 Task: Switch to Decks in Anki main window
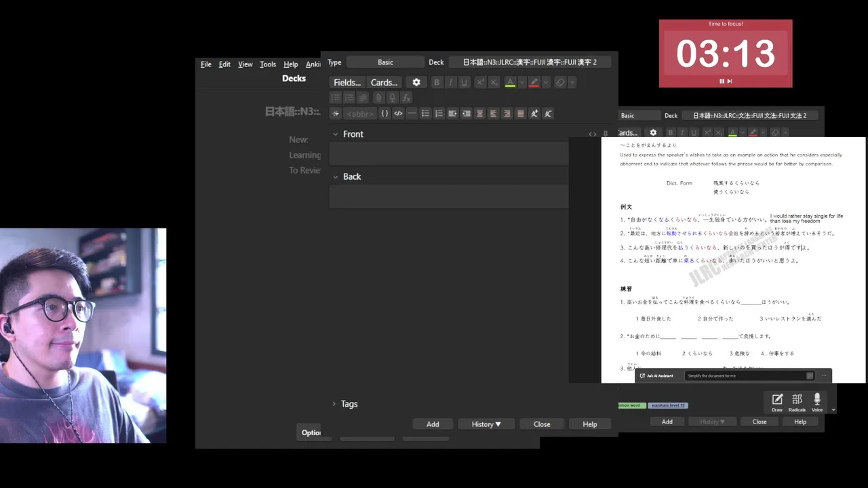294,78
